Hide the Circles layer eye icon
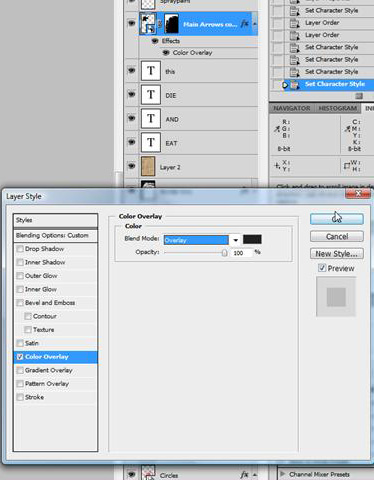The width and height of the screenshot is (374, 480). point(131,474)
